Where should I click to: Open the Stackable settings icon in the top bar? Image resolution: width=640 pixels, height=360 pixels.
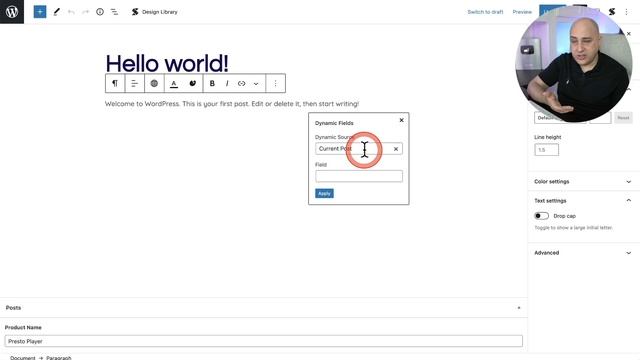(x=611, y=12)
